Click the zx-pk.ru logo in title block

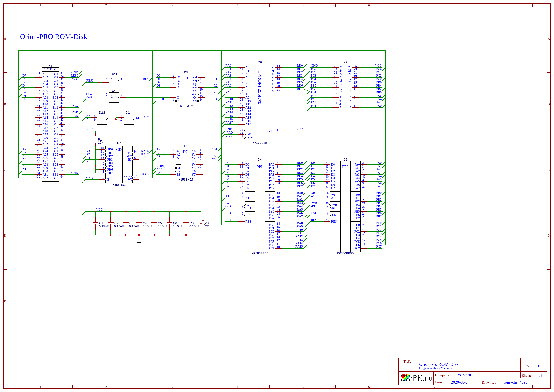point(416,378)
